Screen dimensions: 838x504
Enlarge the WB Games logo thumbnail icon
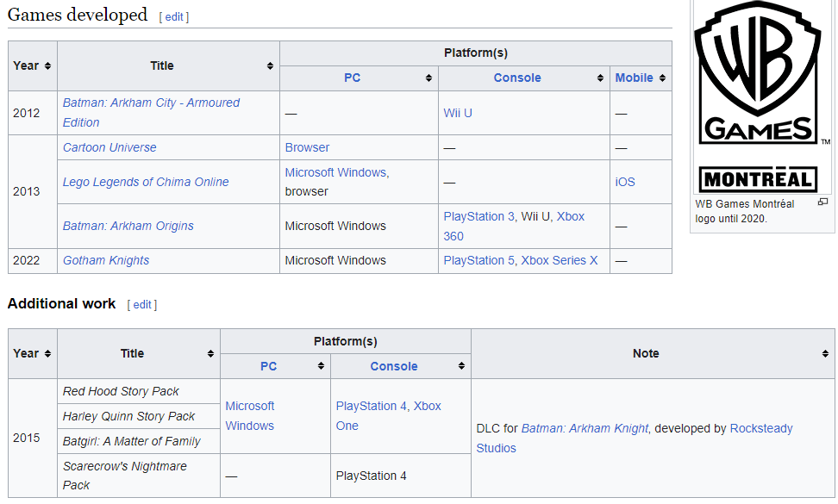(823, 202)
